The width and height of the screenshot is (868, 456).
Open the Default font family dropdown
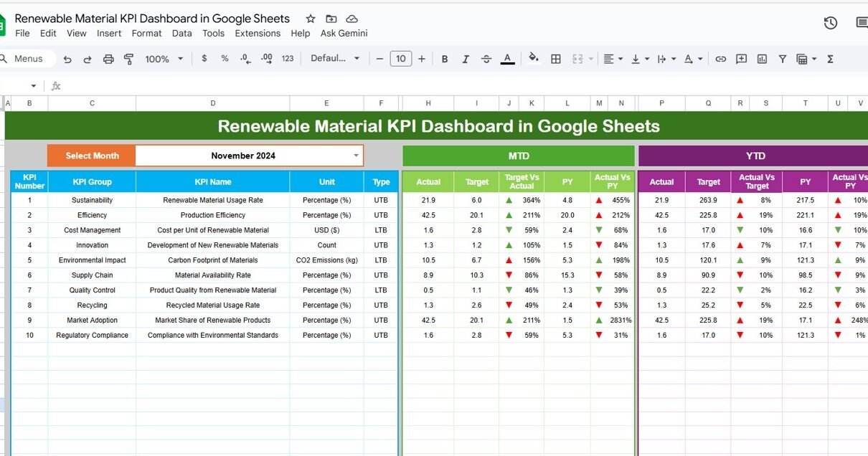[x=335, y=59]
